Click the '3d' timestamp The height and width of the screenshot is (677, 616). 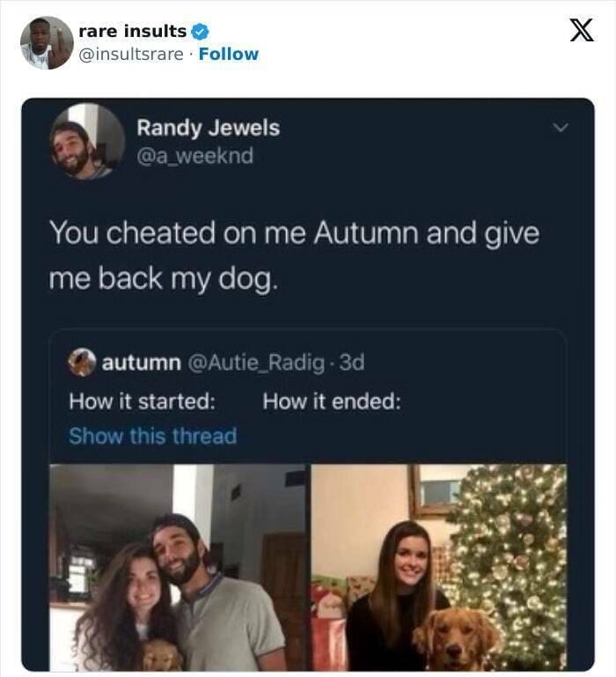(x=352, y=362)
